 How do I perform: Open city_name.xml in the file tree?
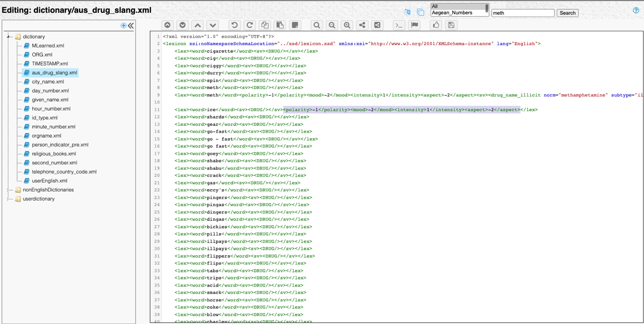[x=48, y=82]
